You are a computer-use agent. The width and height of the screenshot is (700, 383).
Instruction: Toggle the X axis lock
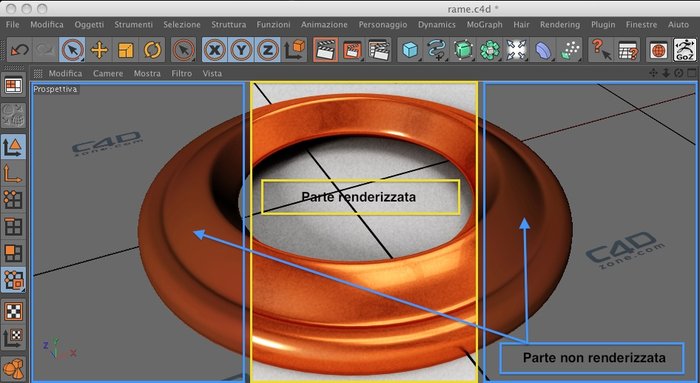pos(215,50)
